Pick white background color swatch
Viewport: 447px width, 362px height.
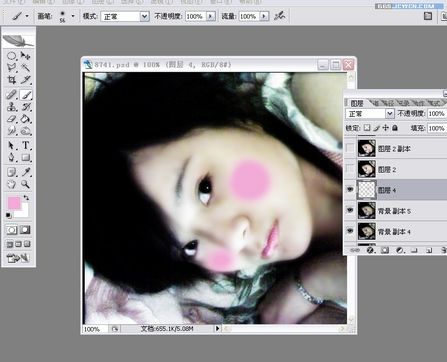24,213
